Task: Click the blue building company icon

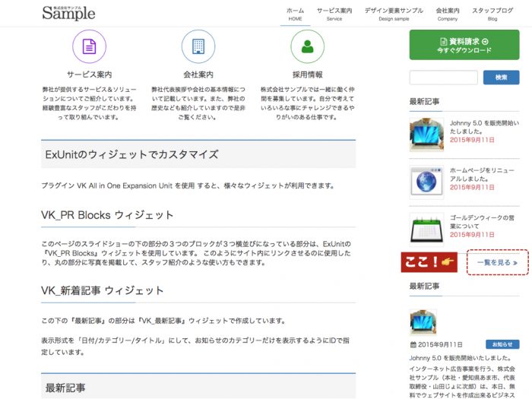Action: [198, 46]
